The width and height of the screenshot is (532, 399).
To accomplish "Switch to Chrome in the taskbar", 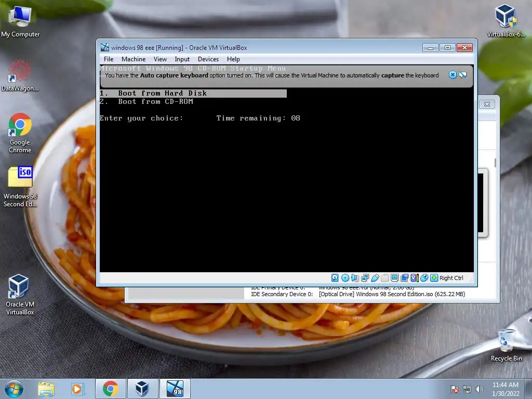I will click(x=111, y=389).
